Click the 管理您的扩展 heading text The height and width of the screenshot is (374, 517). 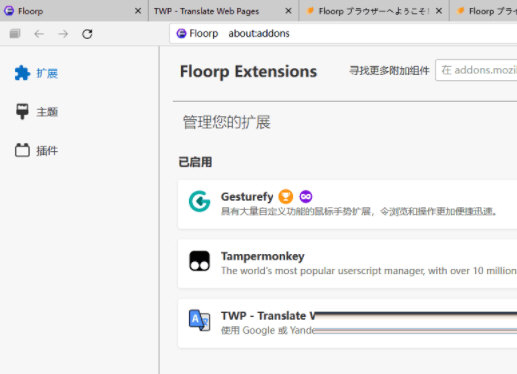[x=227, y=122]
